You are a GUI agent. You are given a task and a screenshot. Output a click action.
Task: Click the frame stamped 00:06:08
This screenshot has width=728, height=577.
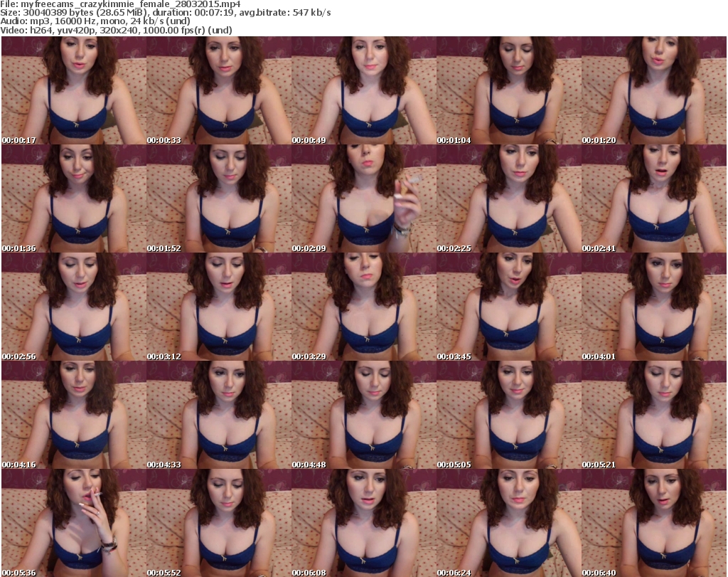pyautogui.click(x=363, y=523)
